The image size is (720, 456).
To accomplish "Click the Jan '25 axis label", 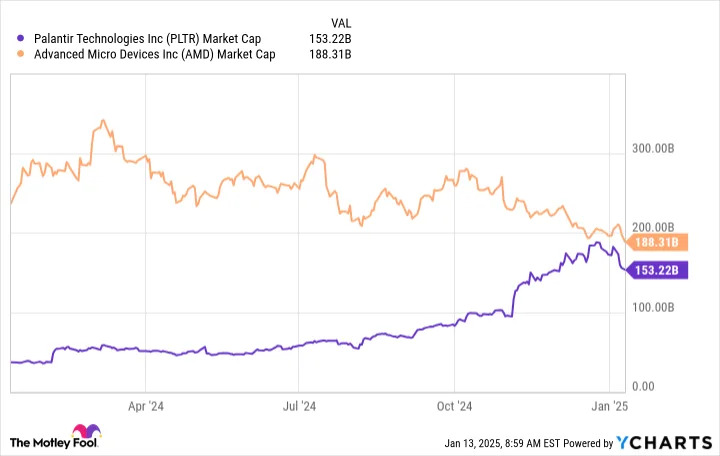I will [609, 406].
